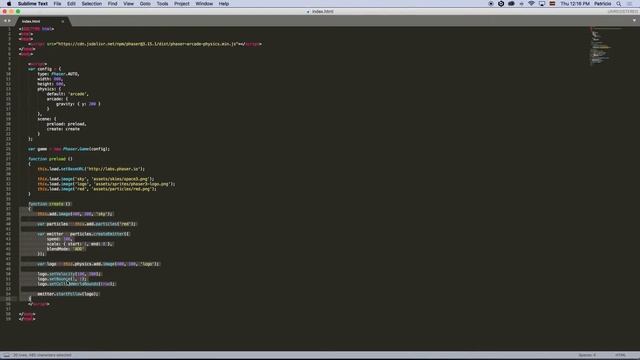Click the logo.setVelocity line
Viewport: 640px width, 360px height.
click(69, 274)
